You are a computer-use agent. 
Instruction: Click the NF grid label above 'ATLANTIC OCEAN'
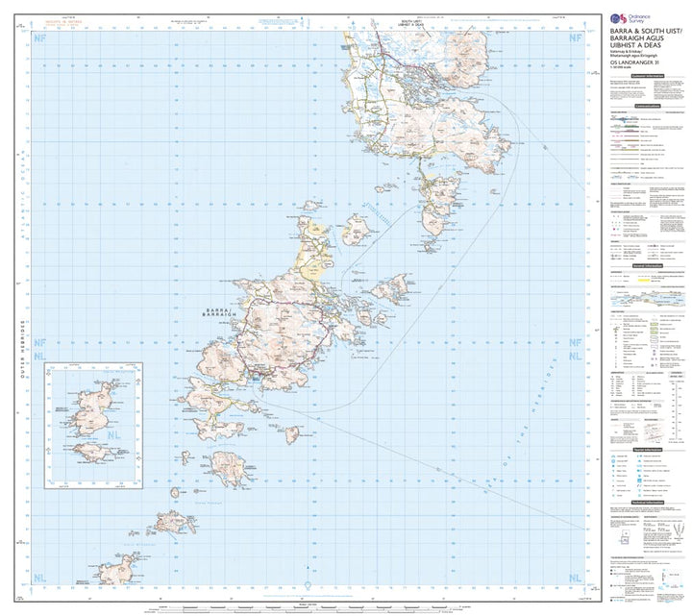click(x=39, y=38)
